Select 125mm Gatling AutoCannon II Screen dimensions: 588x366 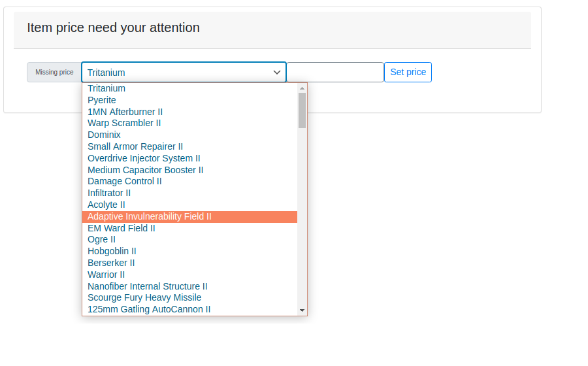click(x=189, y=309)
